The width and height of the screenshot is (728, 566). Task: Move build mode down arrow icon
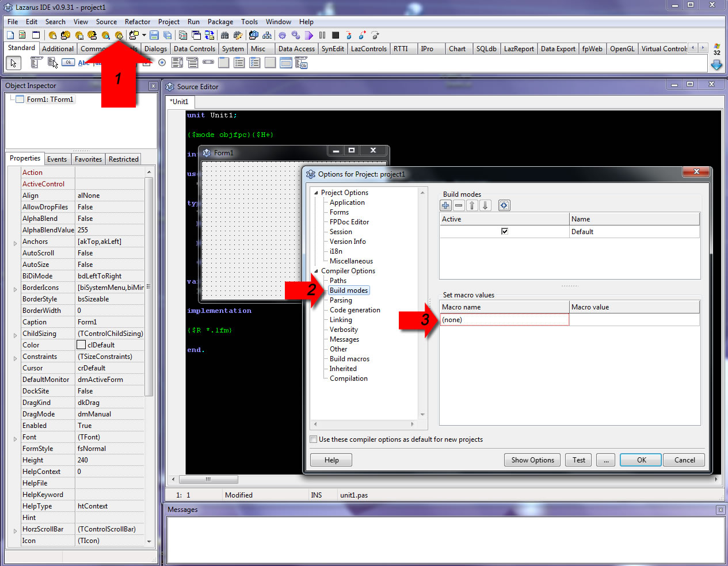pos(485,205)
